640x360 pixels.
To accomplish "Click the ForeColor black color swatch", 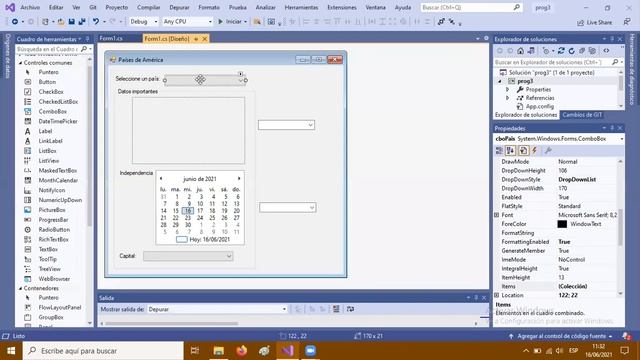I will [562, 224].
